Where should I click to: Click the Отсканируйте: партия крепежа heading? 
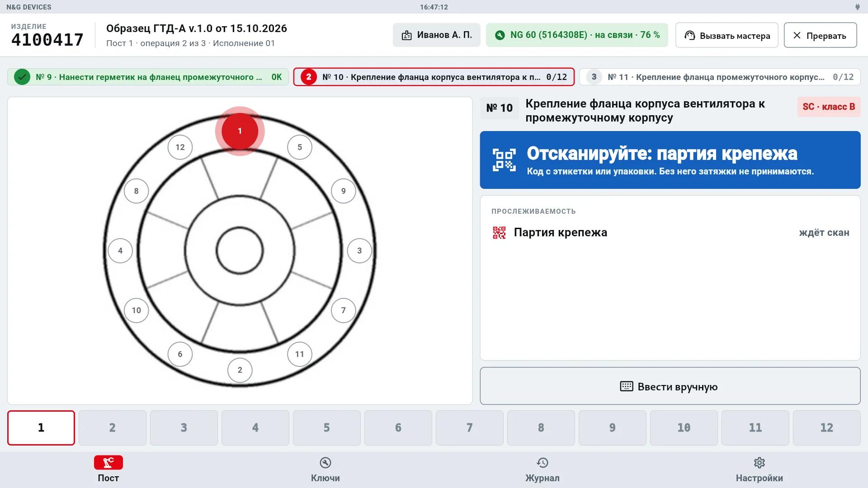coord(662,154)
